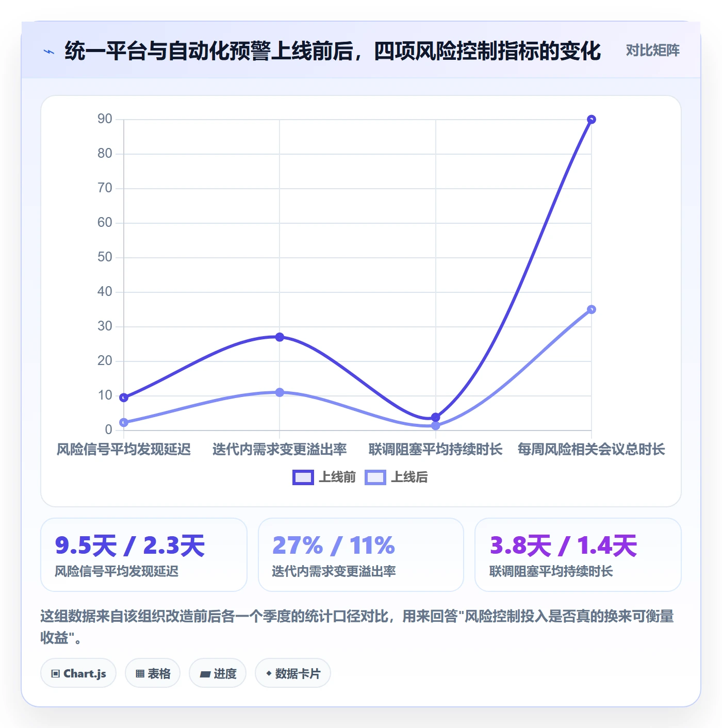Click the 上线前 point for 风险信号平均发现延迟
The width and height of the screenshot is (722, 728).
coord(124,398)
